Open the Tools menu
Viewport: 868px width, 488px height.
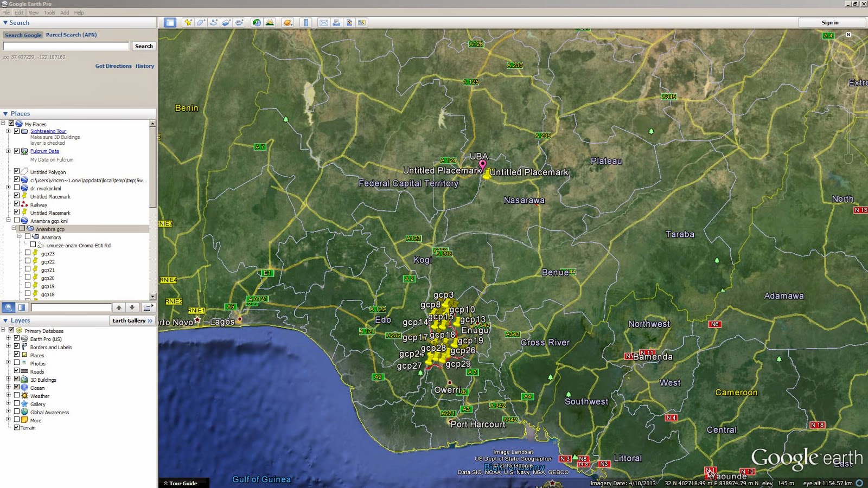click(x=49, y=12)
